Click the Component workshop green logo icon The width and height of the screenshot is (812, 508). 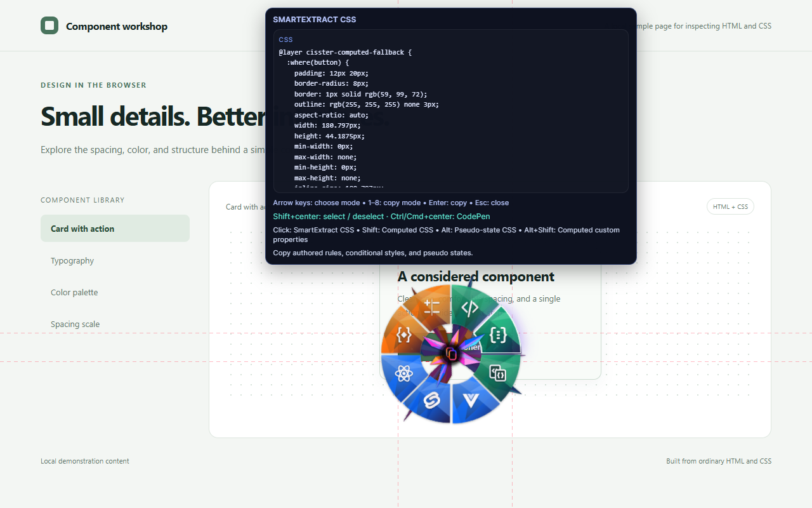click(x=49, y=26)
